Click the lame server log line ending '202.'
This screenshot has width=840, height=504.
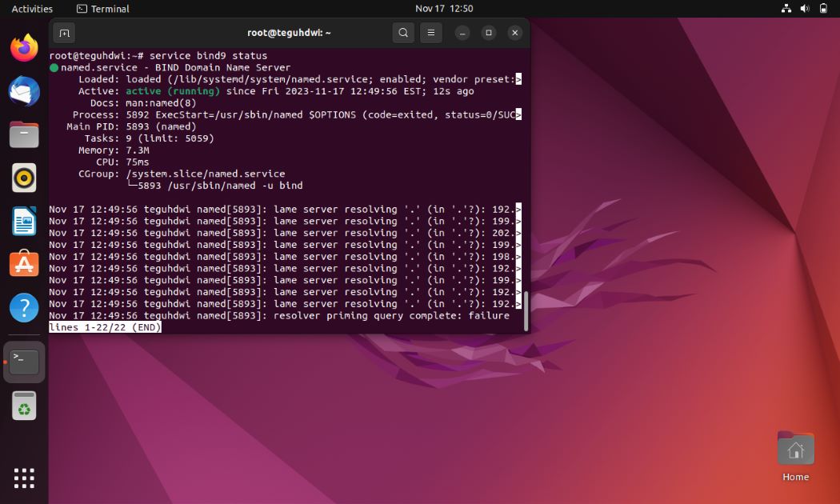click(x=285, y=233)
